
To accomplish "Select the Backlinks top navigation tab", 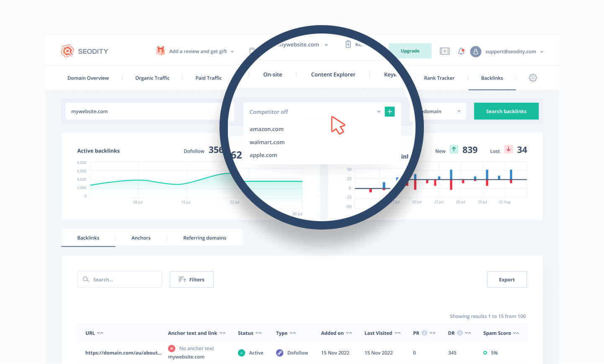I will click(492, 78).
